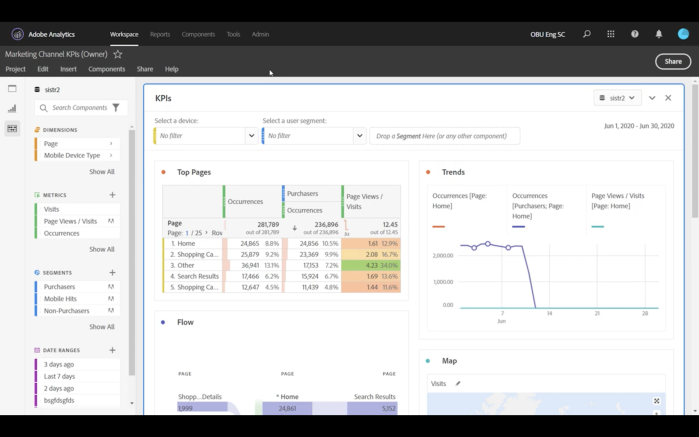Click the 1. Home row in Top Pages

(x=281, y=243)
